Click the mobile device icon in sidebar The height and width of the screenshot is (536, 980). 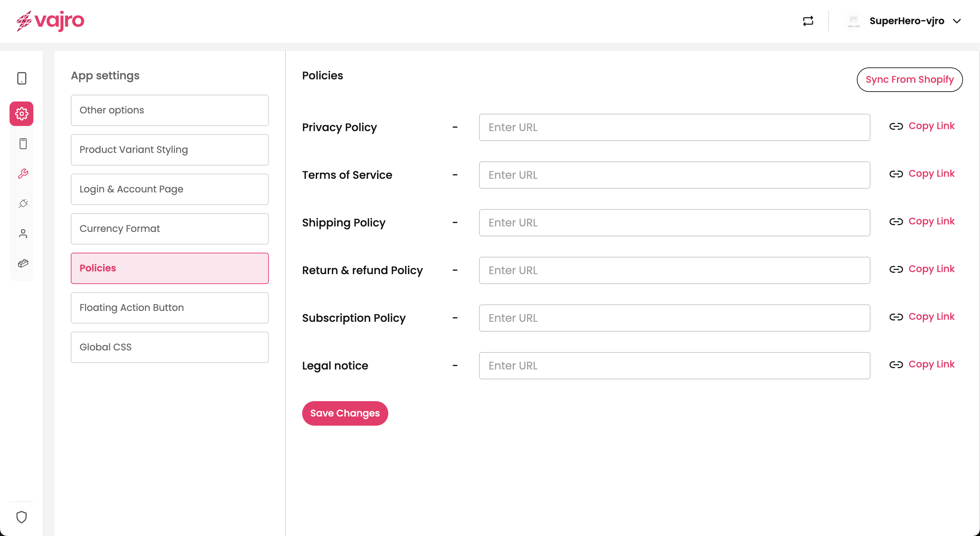pos(22,78)
